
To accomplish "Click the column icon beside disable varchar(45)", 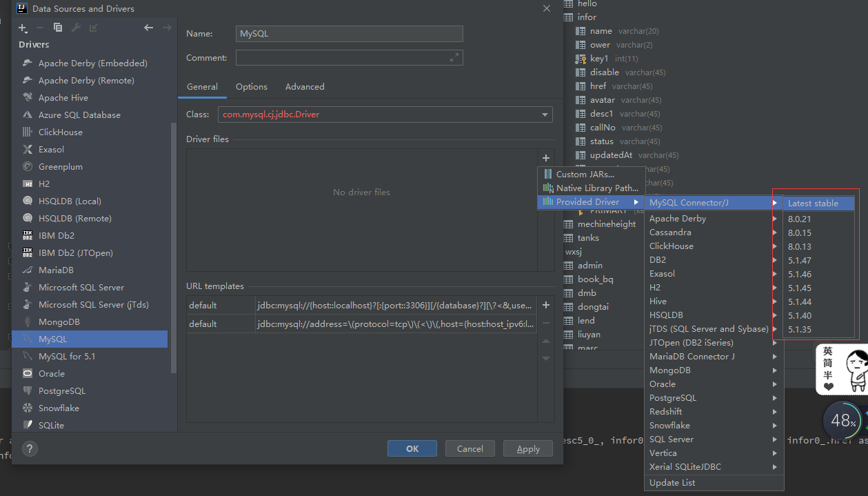I will coord(581,72).
